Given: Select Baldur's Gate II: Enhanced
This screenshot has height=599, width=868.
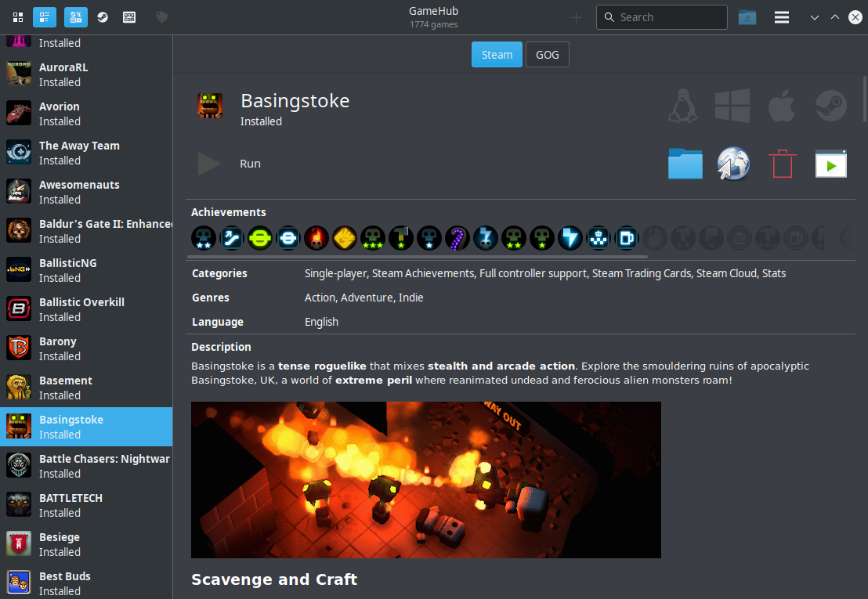Looking at the screenshot, I should 86,231.
